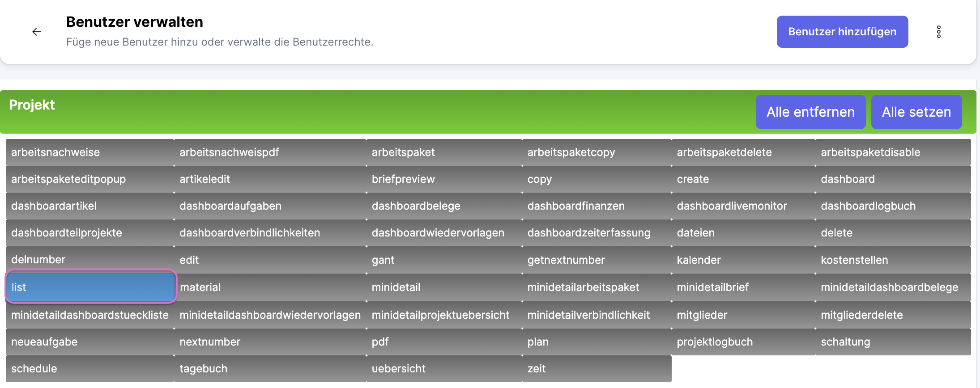This screenshot has height=388, width=980.
Task: Toggle the kostenstellen permission tile
Action: [892, 260]
